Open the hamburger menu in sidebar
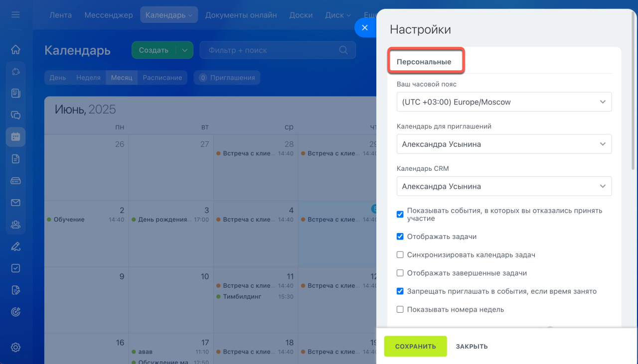This screenshot has height=364, width=638. coord(15,15)
